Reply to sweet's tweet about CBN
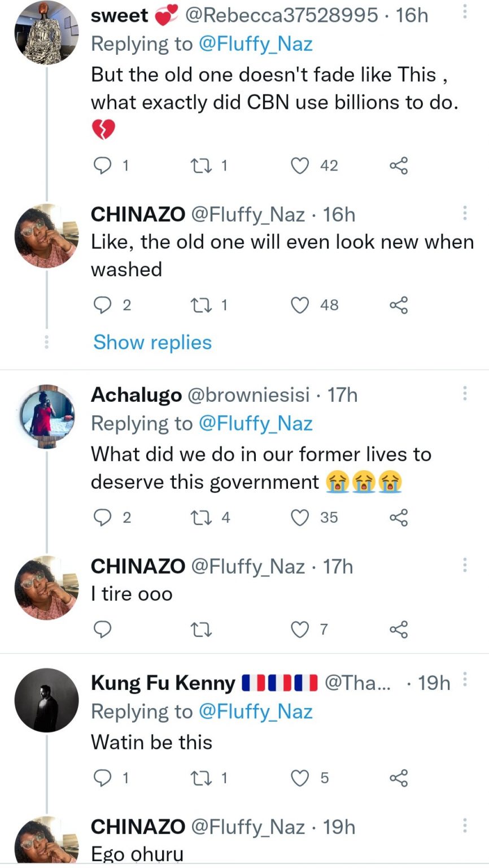The height and width of the screenshot is (868, 489). click(x=103, y=166)
